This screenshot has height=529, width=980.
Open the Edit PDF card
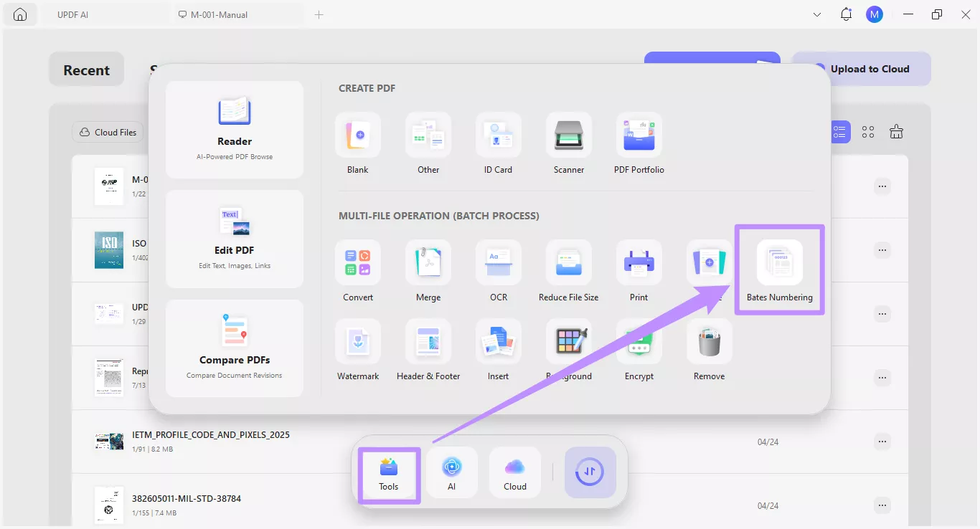coord(235,239)
